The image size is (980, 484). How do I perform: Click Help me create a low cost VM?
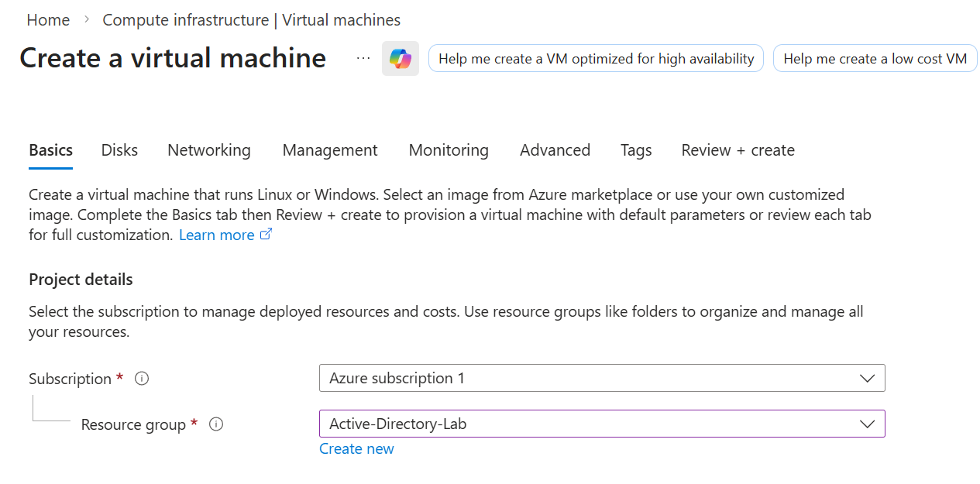pos(875,59)
